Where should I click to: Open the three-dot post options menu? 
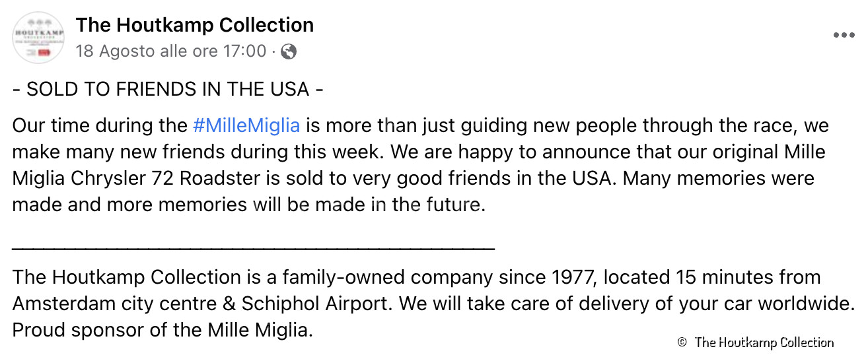pos(844,36)
